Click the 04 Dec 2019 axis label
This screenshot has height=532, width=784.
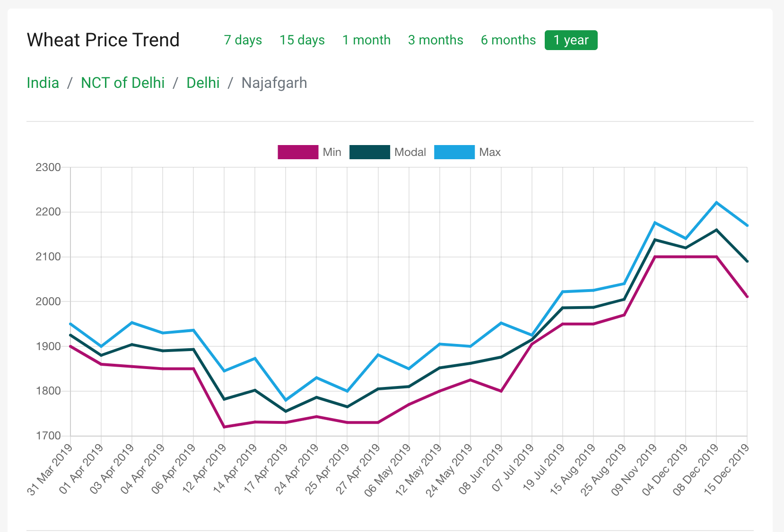tap(664, 470)
